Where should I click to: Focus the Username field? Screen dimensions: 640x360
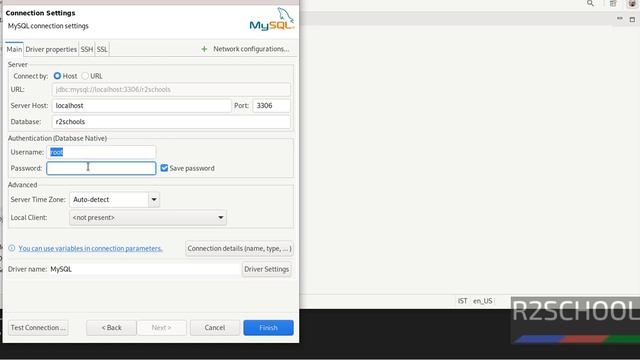[101, 152]
